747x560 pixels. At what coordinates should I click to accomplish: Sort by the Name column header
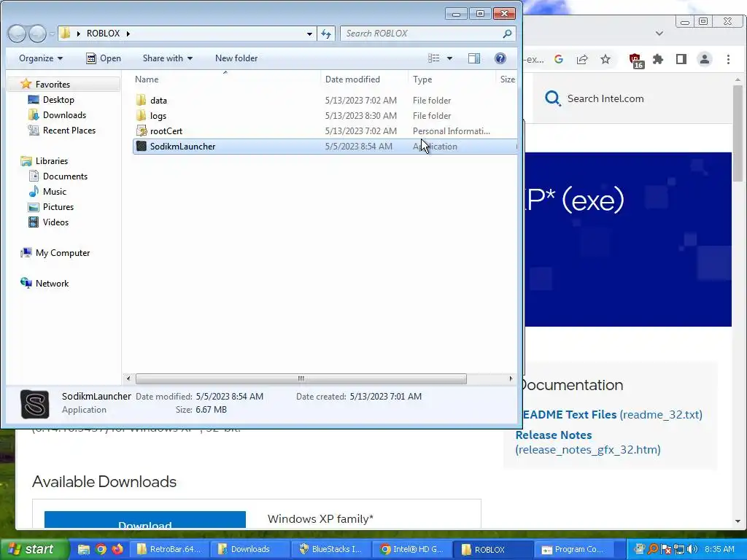pos(147,79)
